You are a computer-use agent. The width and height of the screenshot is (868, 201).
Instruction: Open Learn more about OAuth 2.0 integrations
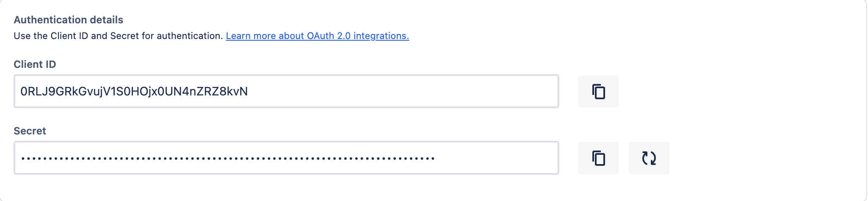coord(317,36)
